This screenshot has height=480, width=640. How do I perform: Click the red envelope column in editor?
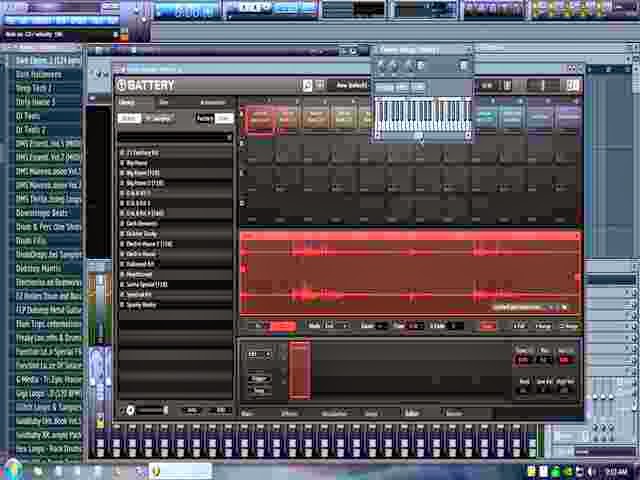coord(300,371)
